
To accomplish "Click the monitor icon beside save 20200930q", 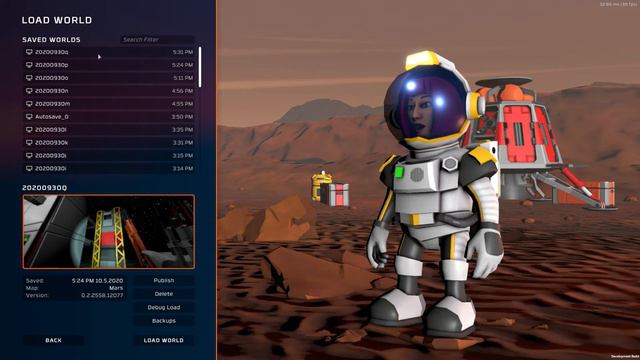I will 29,52.
